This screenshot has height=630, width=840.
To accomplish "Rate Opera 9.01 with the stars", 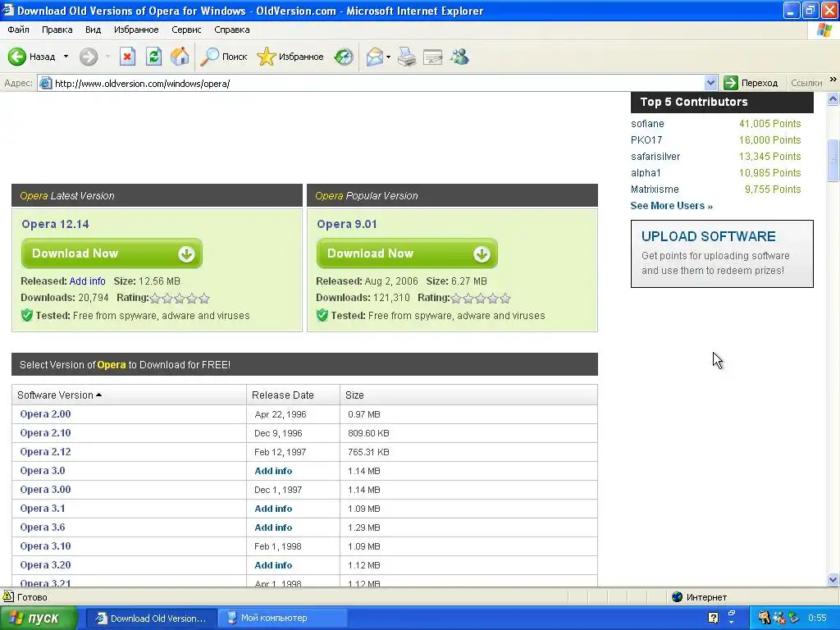I will [x=481, y=299].
